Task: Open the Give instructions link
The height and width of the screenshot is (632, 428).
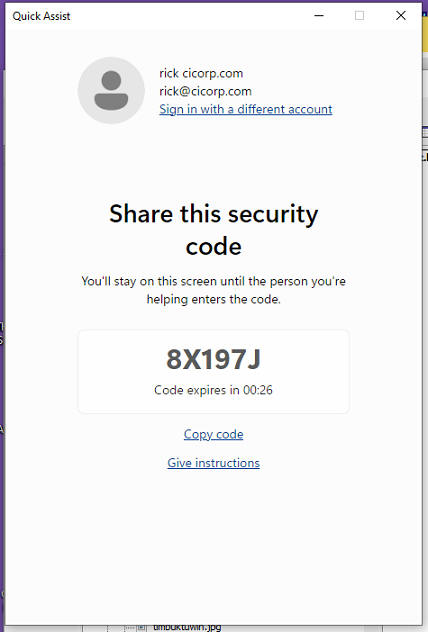Action: (213, 463)
